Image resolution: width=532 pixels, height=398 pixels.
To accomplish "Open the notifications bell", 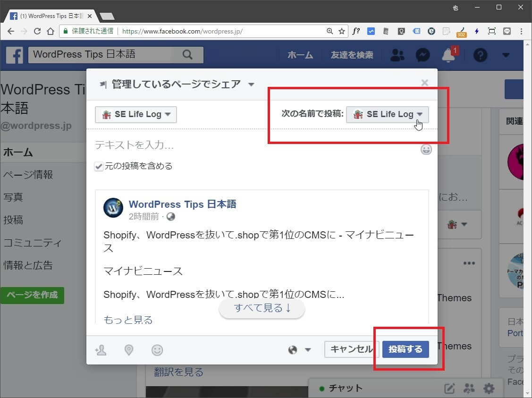I will pos(448,55).
